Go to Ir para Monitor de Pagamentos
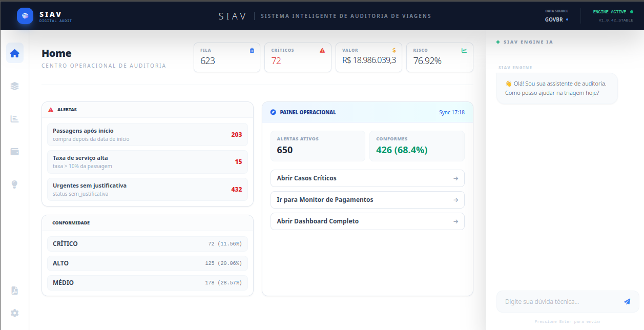644x330 pixels. [367, 200]
